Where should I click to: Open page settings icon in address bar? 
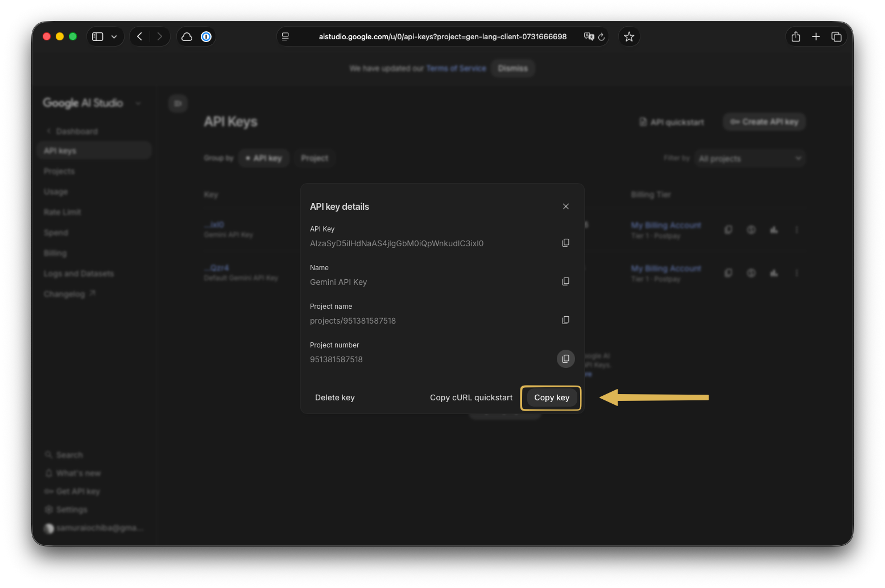[x=286, y=36]
